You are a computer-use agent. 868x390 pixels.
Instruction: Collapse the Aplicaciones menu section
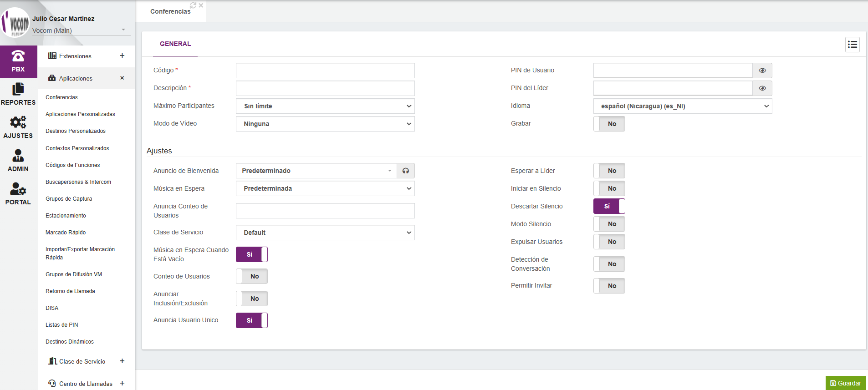[87, 78]
